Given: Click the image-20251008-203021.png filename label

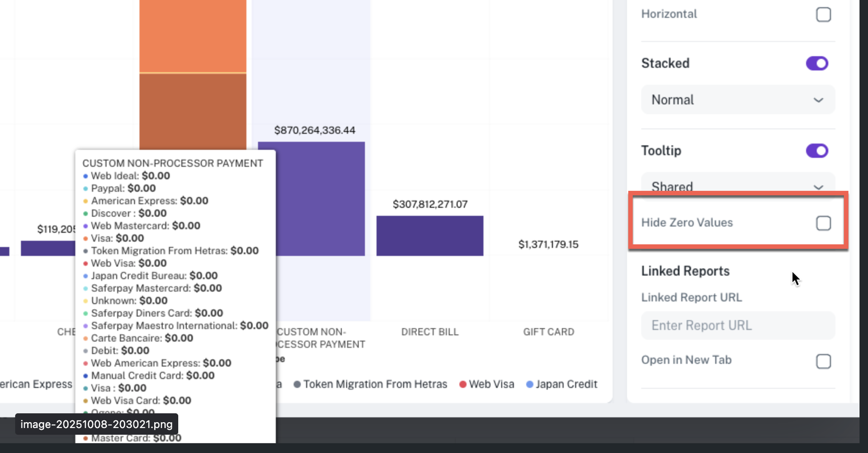Looking at the screenshot, I should point(96,424).
